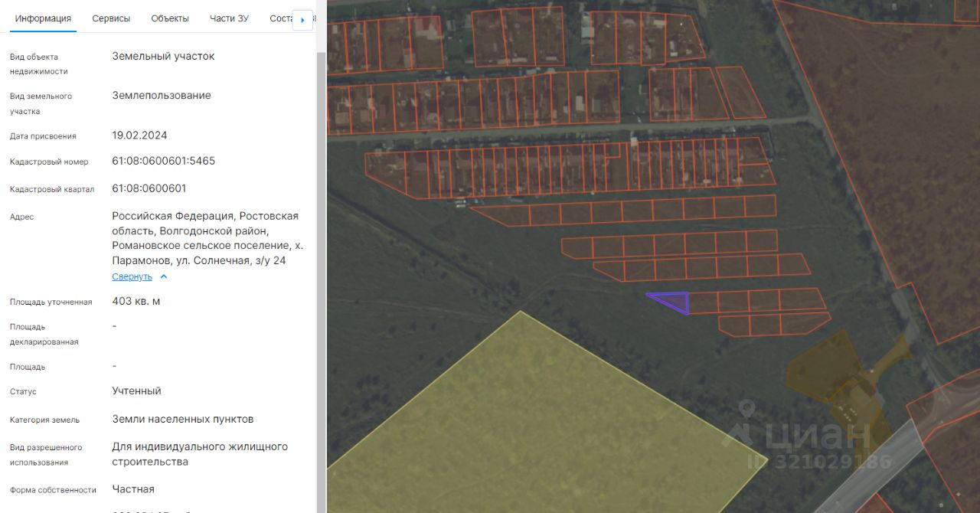Click the highlighted blue triangular parcel on map
The width and height of the screenshot is (980, 513).
point(676,301)
